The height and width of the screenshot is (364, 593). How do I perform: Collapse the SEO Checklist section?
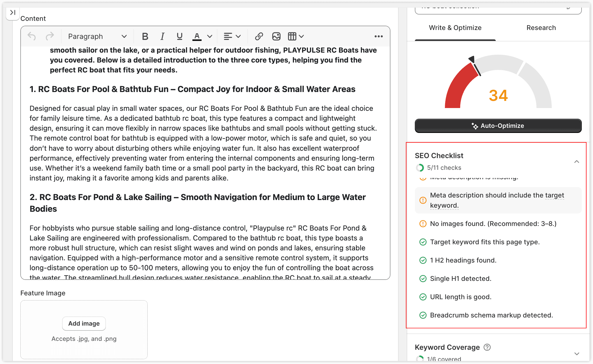click(577, 161)
